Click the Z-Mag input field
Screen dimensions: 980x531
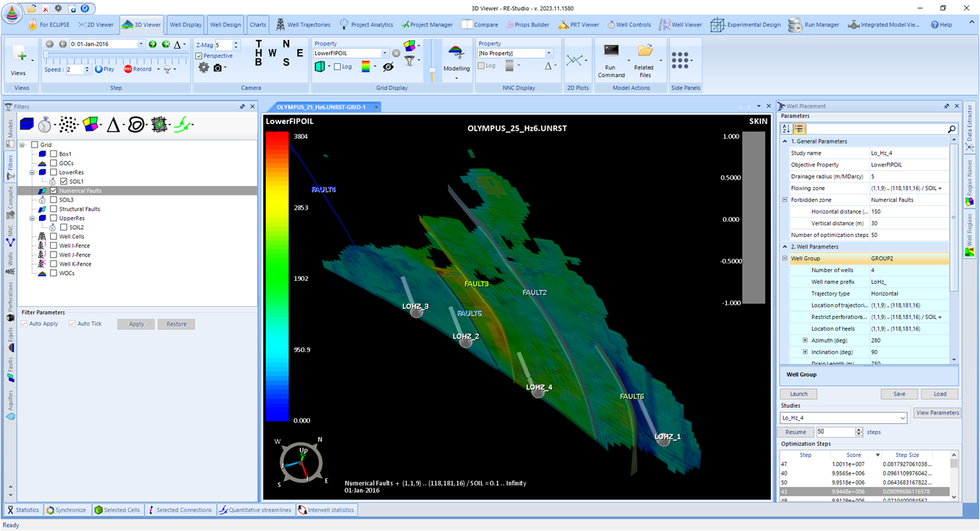pos(224,45)
